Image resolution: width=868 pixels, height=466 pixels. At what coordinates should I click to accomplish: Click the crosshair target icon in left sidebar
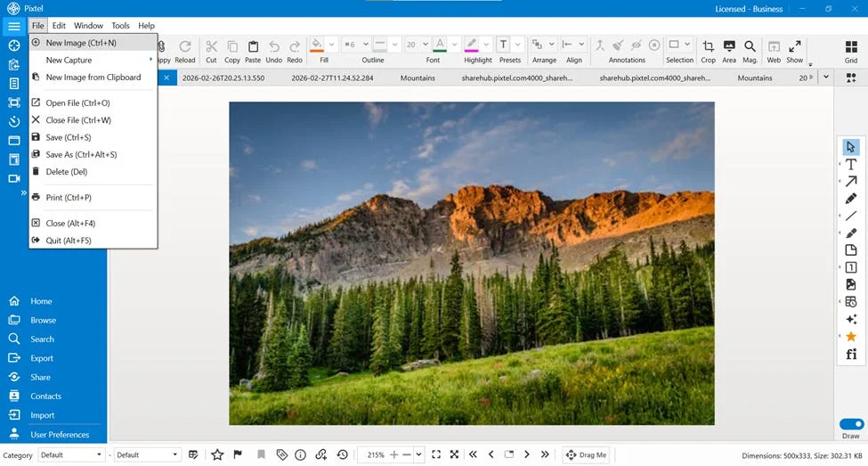[14, 45]
